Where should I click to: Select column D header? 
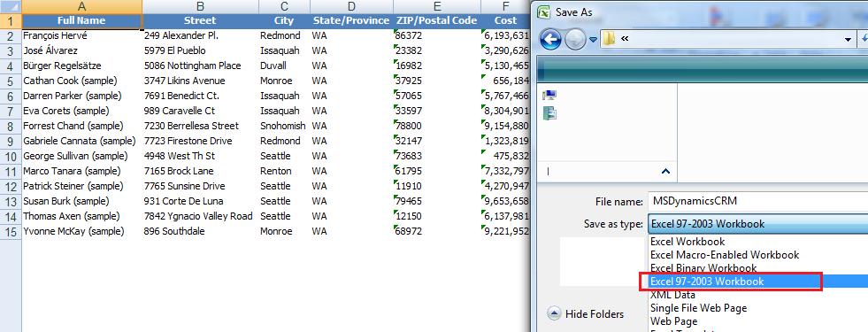(351, 7)
